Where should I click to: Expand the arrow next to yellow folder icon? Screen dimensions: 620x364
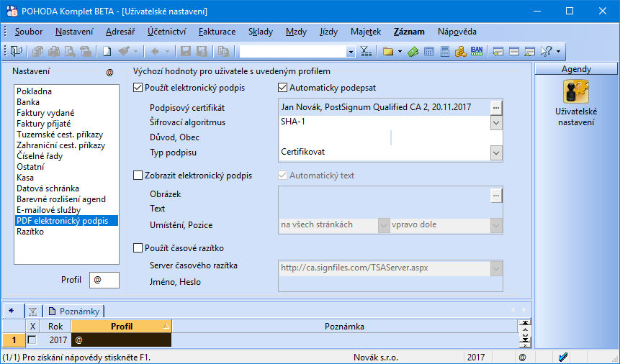point(400,51)
